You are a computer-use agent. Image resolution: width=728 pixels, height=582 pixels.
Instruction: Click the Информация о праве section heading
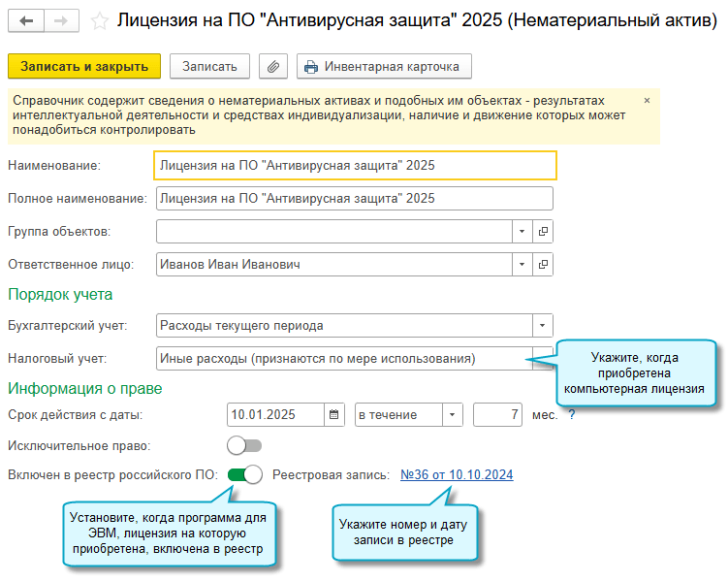85,388
